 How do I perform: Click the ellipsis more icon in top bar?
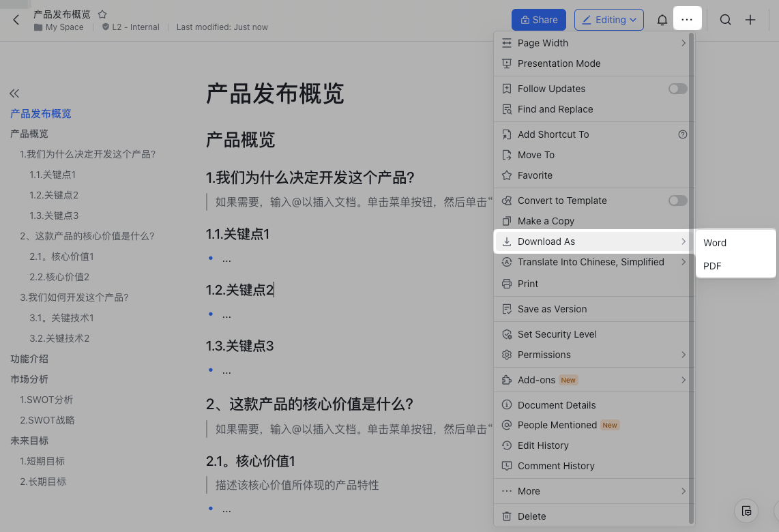coord(688,18)
